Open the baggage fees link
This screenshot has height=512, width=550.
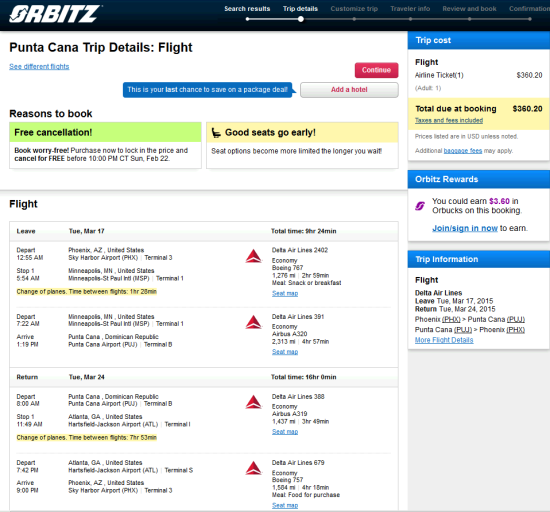click(463, 151)
